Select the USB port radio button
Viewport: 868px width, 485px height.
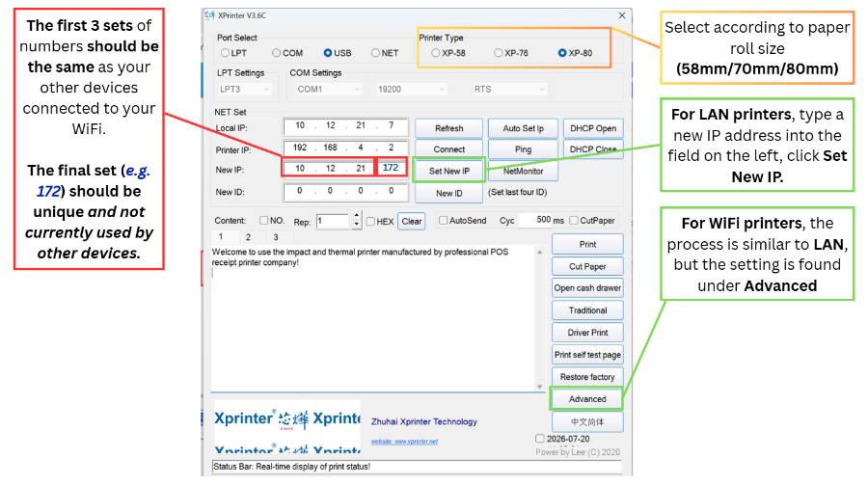[328, 53]
